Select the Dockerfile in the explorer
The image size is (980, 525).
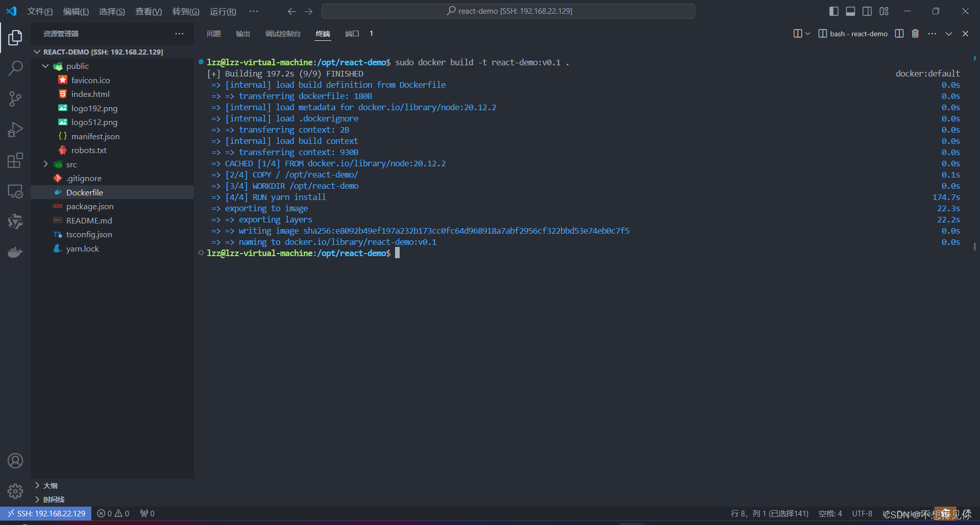point(85,192)
